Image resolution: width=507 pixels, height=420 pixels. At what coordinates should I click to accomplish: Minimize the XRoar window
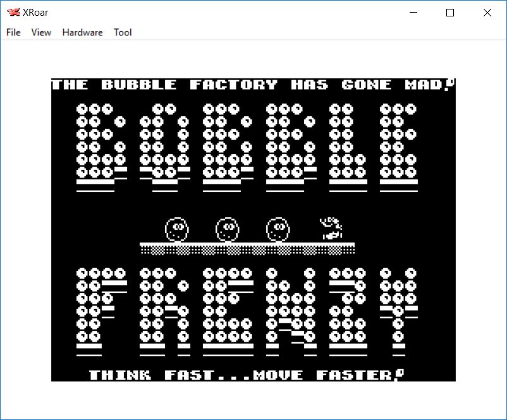point(413,13)
